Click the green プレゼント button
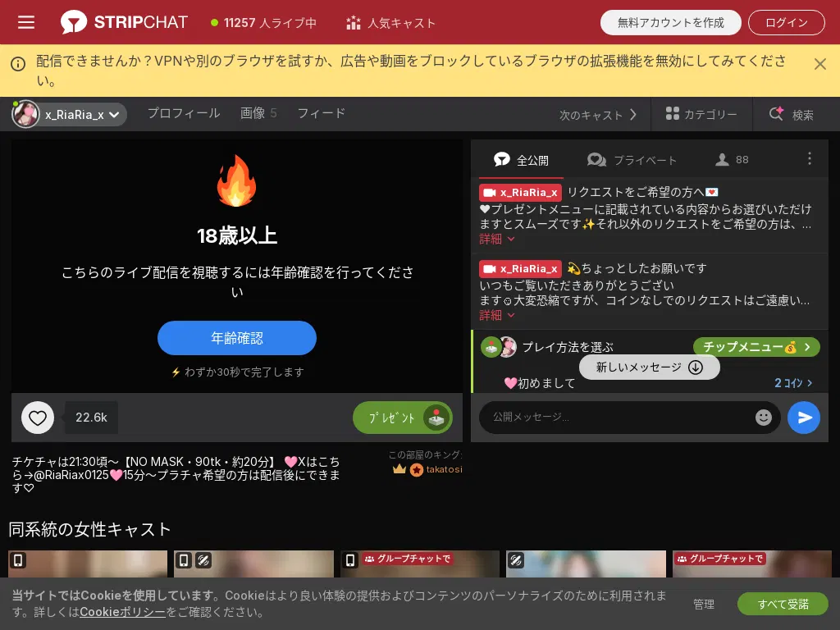The image size is (840, 630). click(402, 418)
